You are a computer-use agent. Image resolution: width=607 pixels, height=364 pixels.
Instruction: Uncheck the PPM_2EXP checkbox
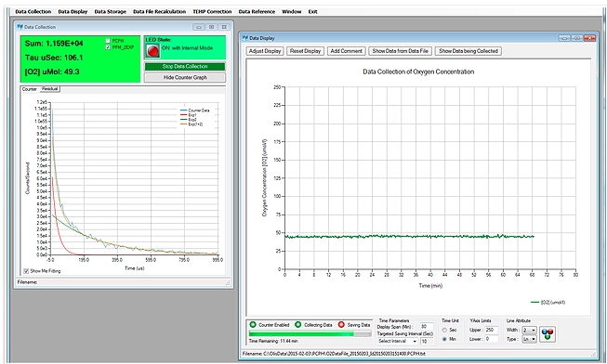[108, 47]
